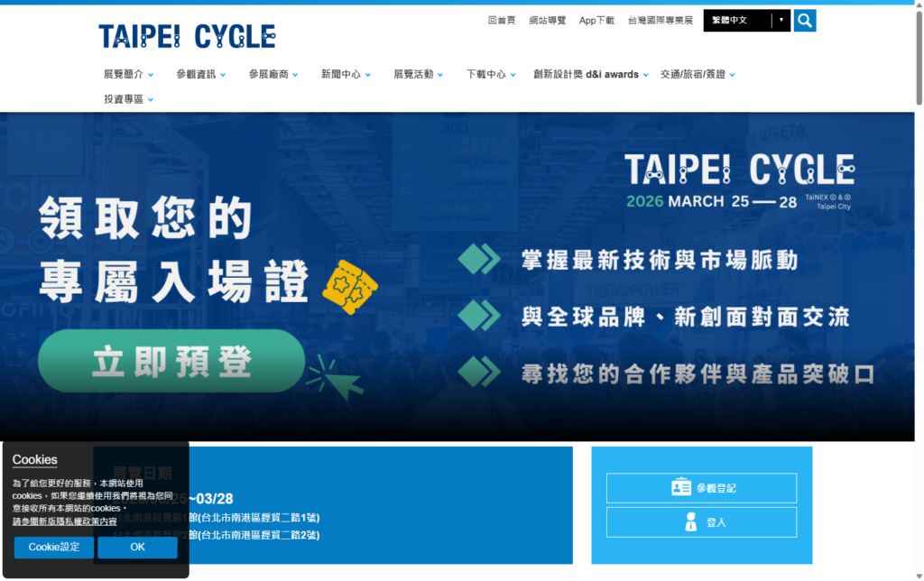Open the privacy policy link in cookie notice
The image size is (924, 581).
[64, 521]
